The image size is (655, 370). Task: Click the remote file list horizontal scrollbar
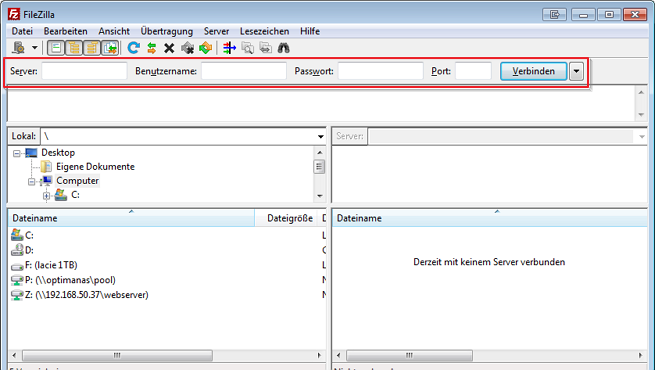409,355
